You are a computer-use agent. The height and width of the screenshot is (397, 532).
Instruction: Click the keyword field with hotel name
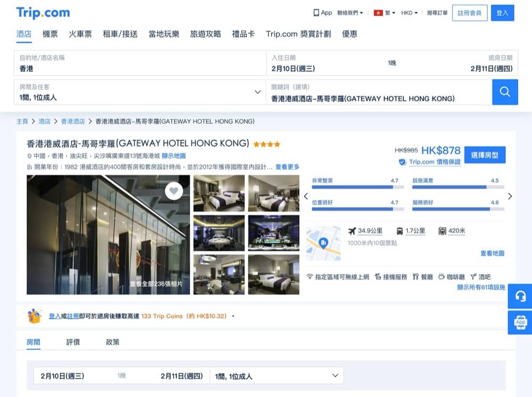pyautogui.click(x=379, y=92)
